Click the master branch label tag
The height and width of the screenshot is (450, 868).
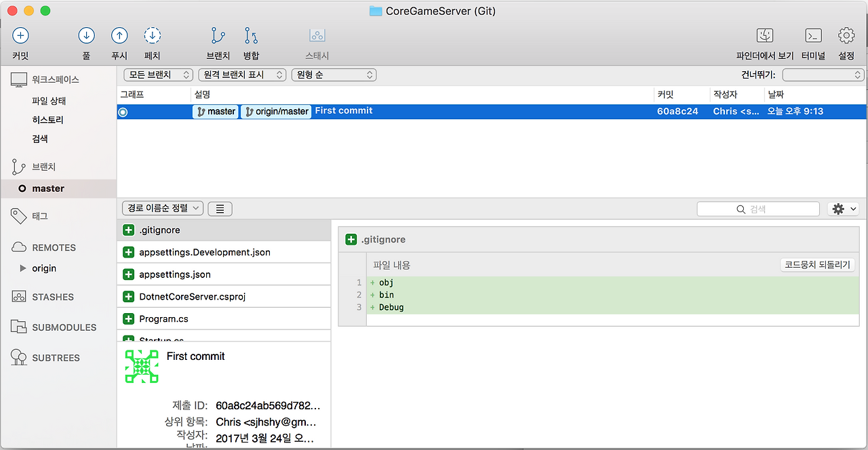pos(216,112)
